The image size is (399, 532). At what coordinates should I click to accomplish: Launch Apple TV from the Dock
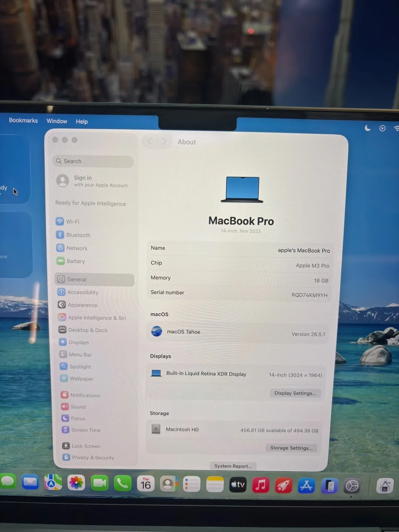click(238, 485)
